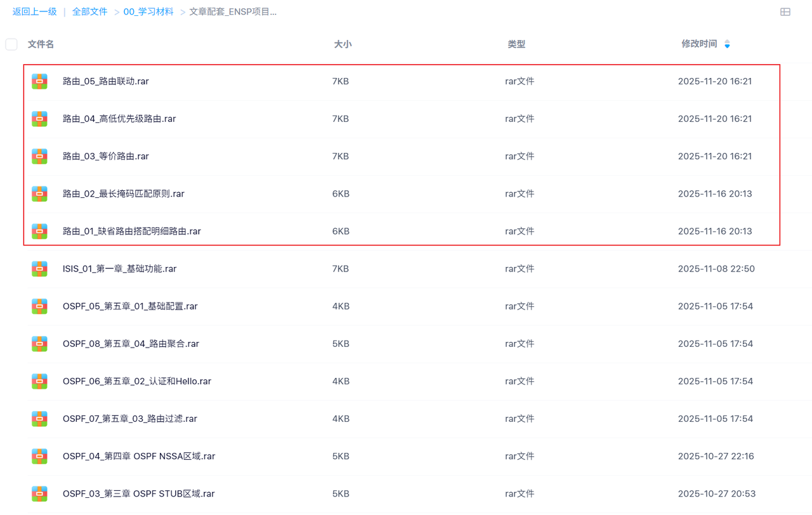Click the rar icon for OSPF_08_第五章_04_路由聚合.rar
This screenshot has height=515, width=812.
(x=39, y=344)
